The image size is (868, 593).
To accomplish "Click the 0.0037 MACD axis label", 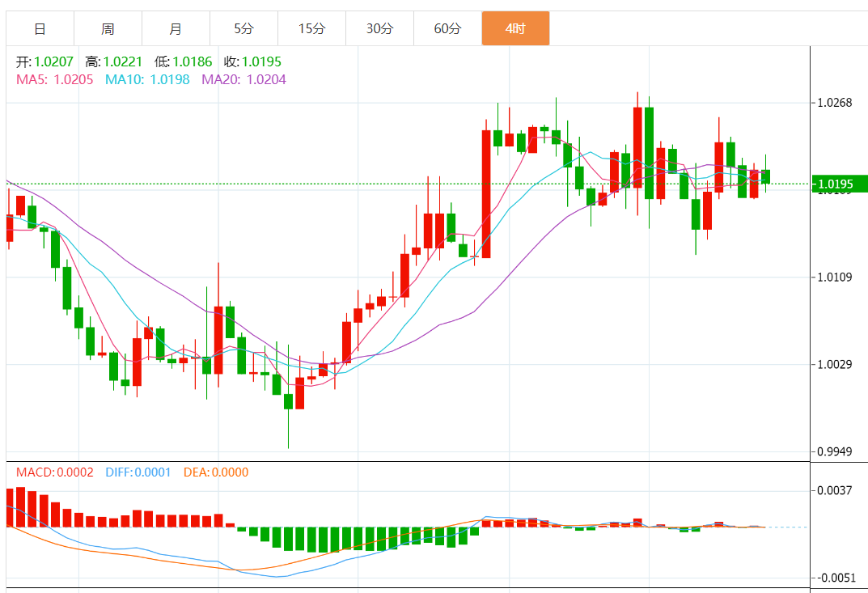I will pos(835,490).
